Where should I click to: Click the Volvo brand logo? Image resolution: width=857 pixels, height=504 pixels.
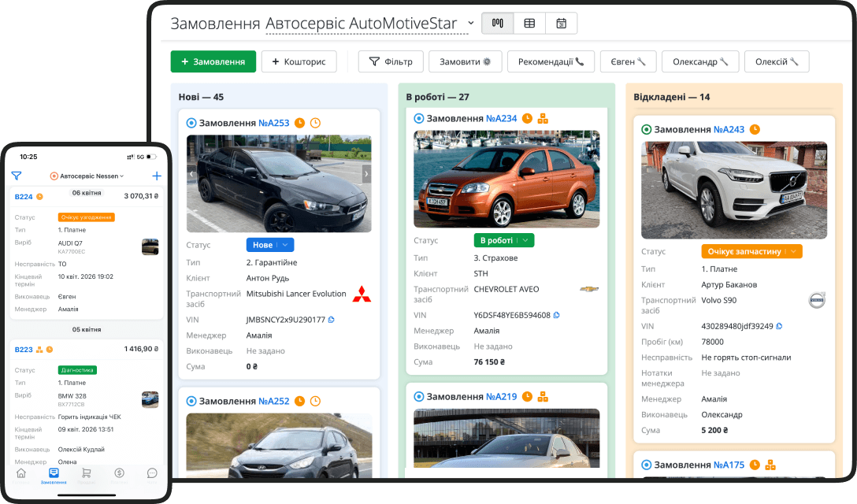pyautogui.click(x=817, y=300)
